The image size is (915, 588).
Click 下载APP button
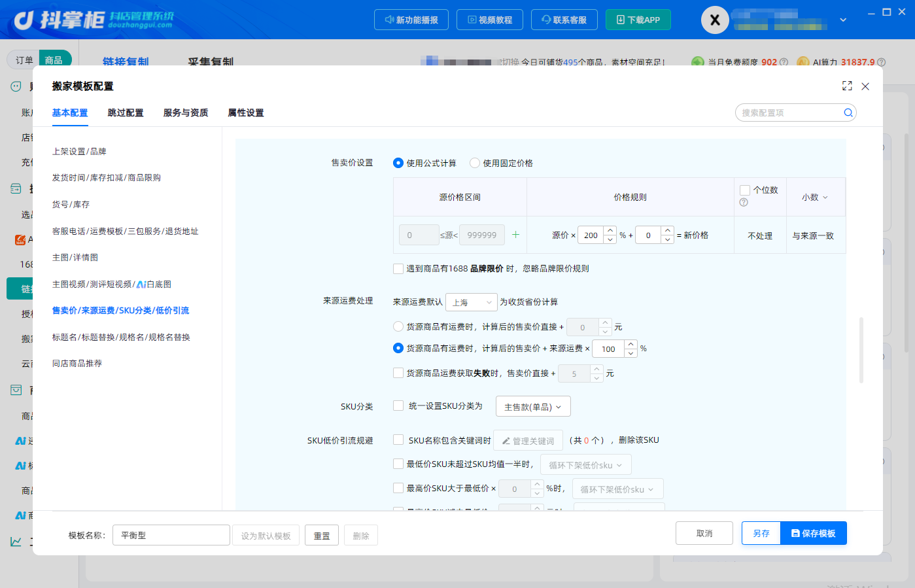click(638, 20)
